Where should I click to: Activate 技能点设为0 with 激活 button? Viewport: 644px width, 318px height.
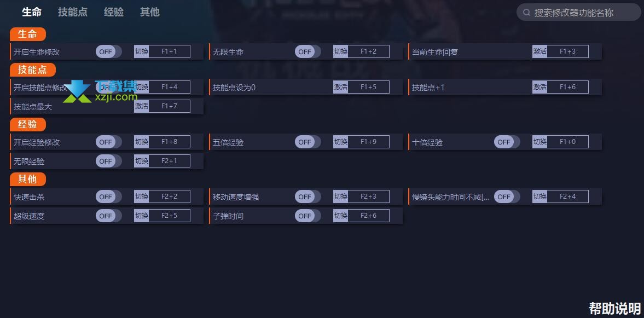tap(340, 87)
